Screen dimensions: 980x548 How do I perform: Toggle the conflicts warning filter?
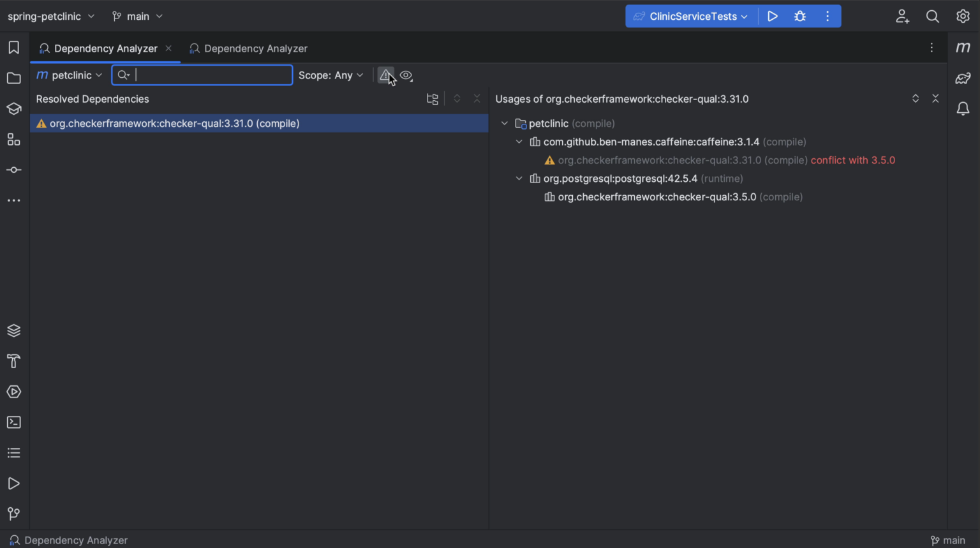[x=385, y=75]
